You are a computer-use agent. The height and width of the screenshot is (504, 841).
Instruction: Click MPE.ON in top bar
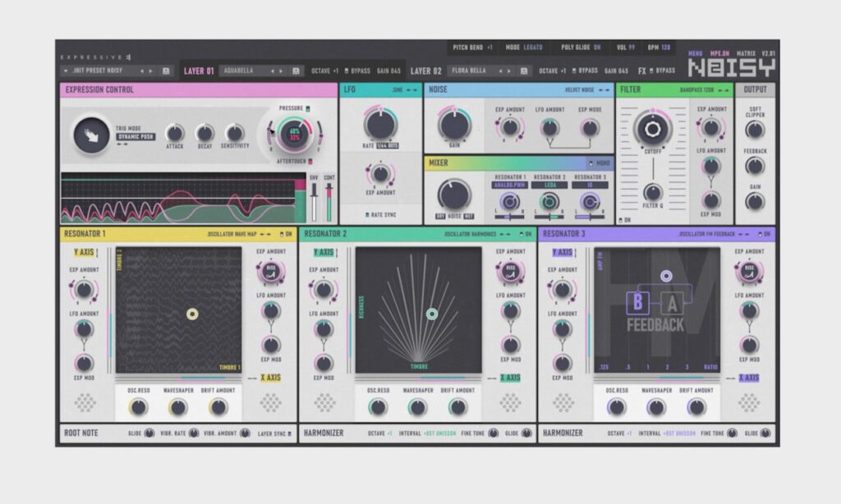click(719, 53)
